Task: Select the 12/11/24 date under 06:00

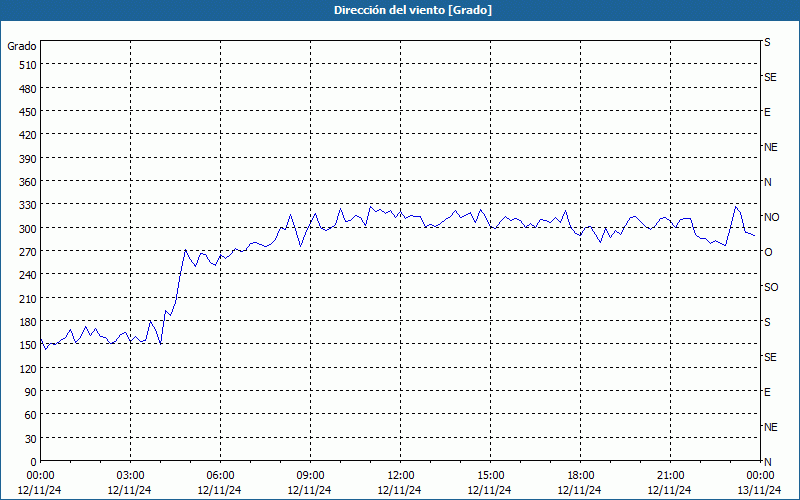Action: coord(219,490)
